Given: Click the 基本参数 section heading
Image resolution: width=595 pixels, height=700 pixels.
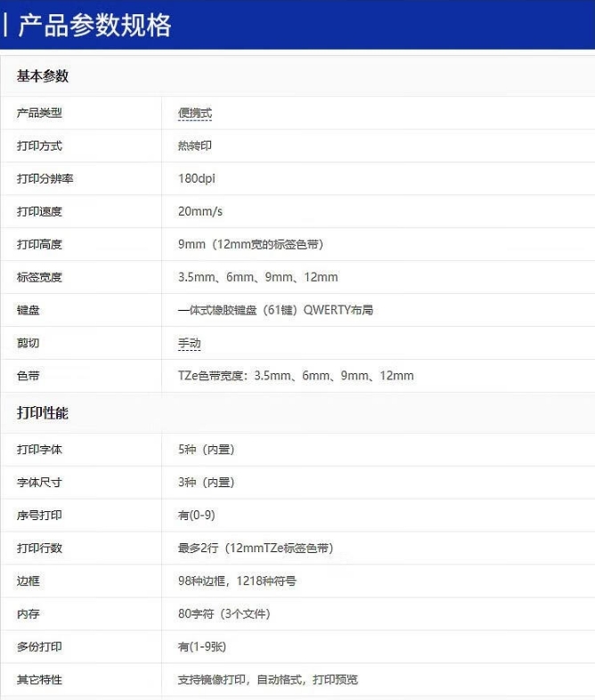Looking at the screenshot, I should [43, 76].
